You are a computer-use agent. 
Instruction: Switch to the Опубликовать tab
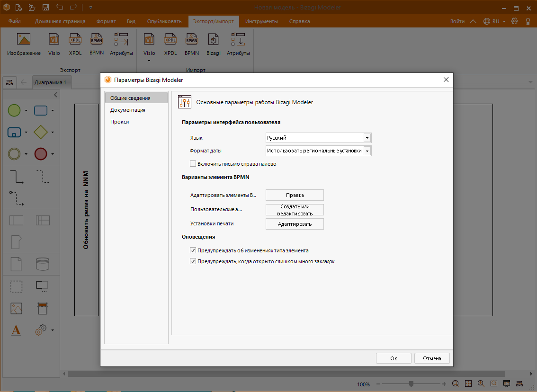[164, 21]
